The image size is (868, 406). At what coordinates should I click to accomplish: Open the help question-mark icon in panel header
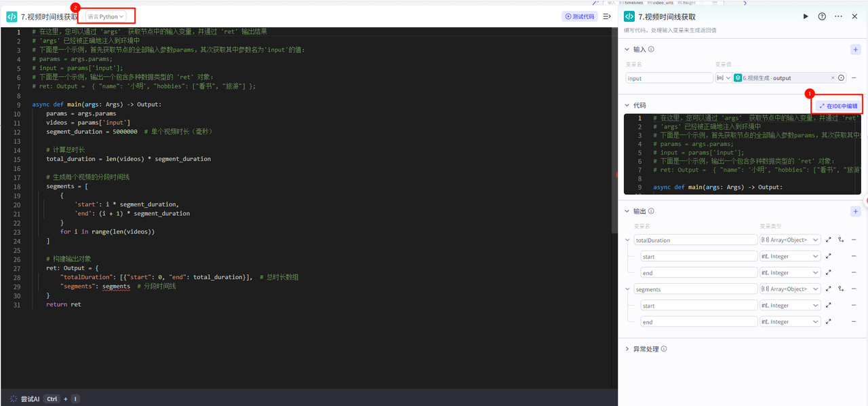(822, 16)
